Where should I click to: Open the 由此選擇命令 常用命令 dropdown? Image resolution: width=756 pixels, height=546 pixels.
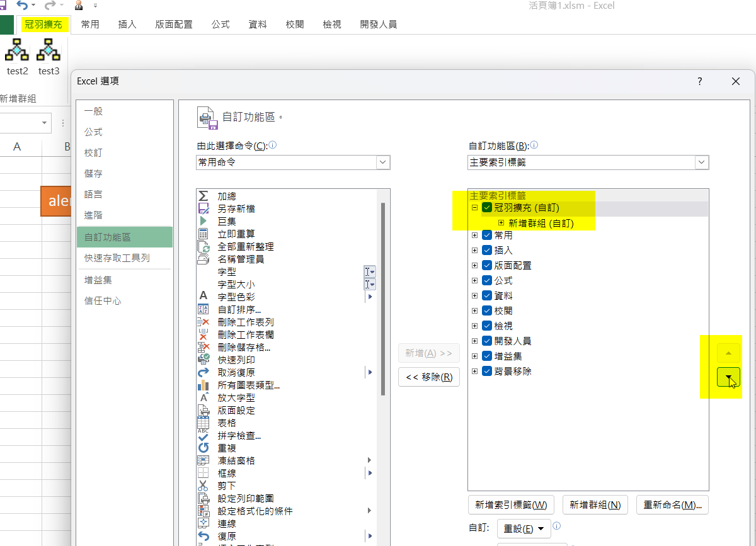pos(383,162)
